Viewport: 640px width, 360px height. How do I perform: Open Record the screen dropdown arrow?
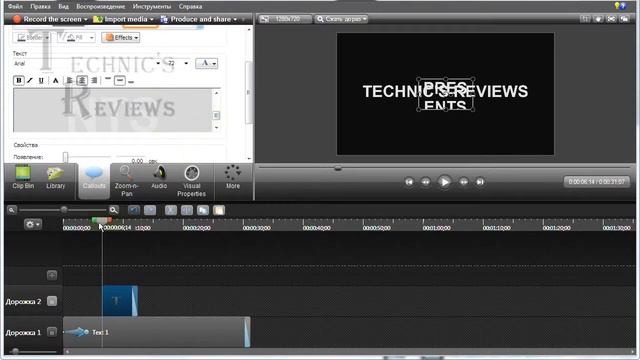tap(85, 19)
